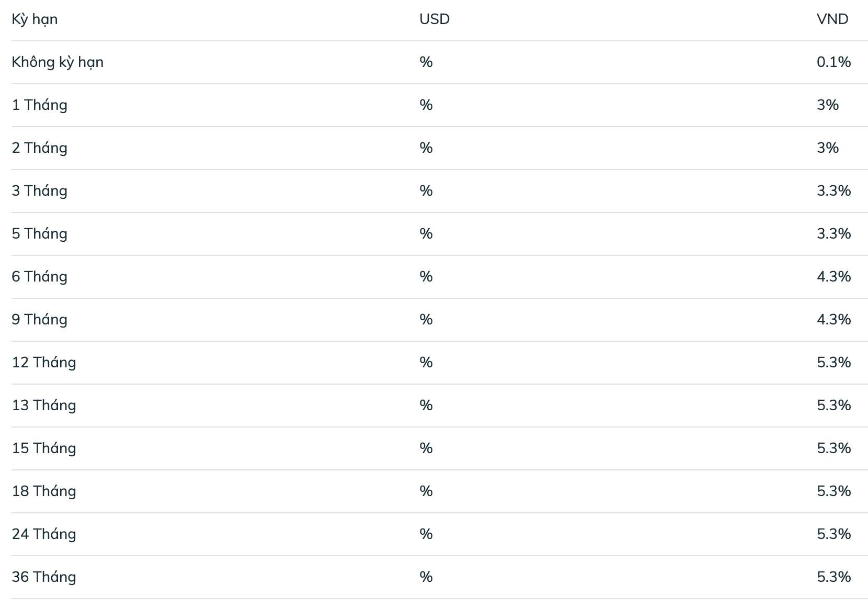This screenshot has width=868, height=607.
Task: Click the 0.1% VND rate value
Action: coord(834,62)
